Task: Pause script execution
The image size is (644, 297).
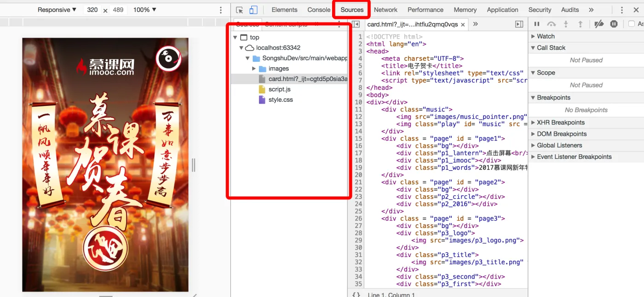Action: click(537, 24)
